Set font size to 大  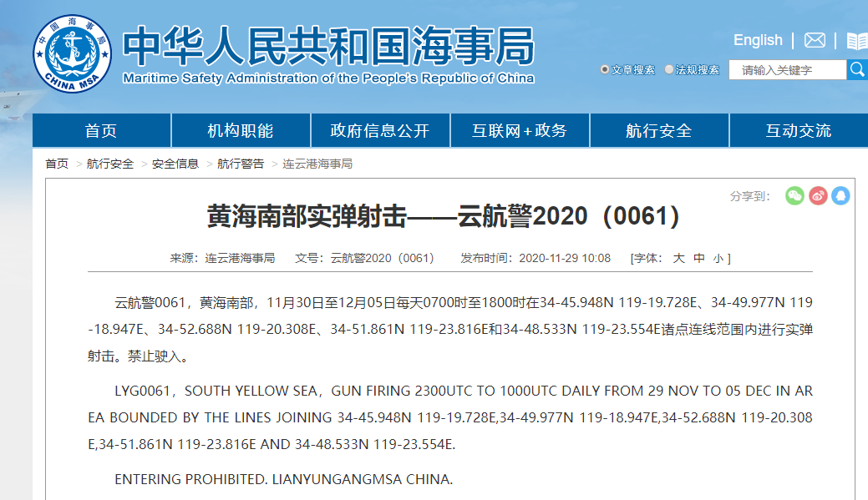[x=679, y=259]
